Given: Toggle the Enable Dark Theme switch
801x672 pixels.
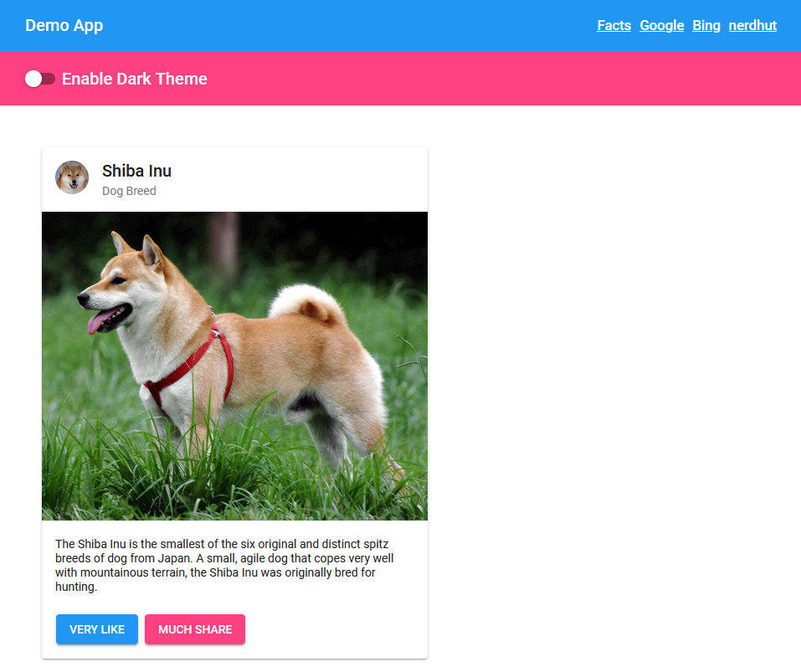Looking at the screenshot, I should click(x=40, y=79).
